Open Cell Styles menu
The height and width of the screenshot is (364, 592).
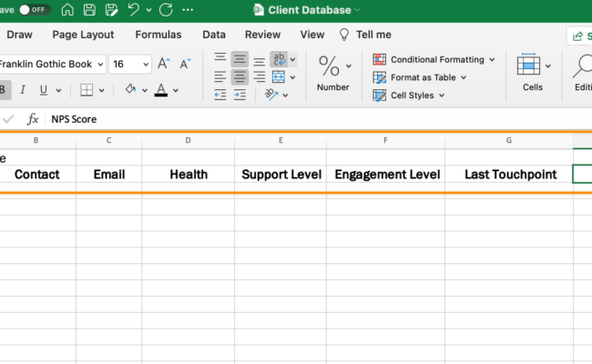click(x=409, y=96)
